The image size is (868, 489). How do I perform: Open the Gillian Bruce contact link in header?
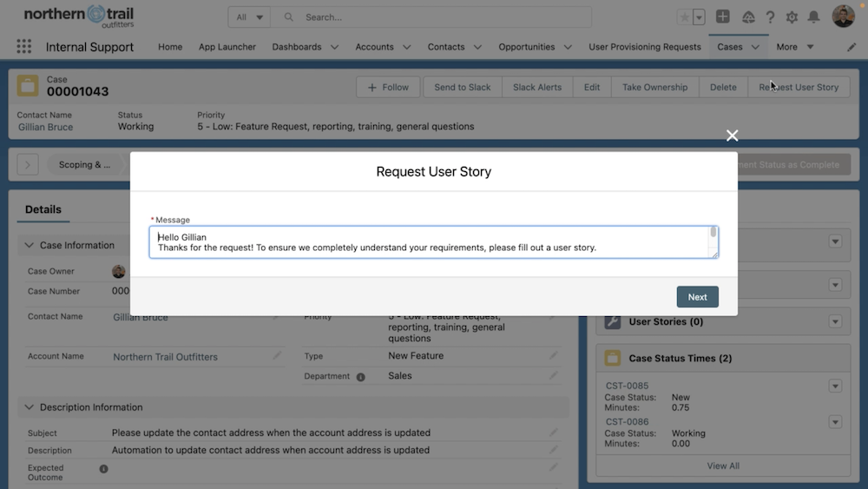(45, 127)
